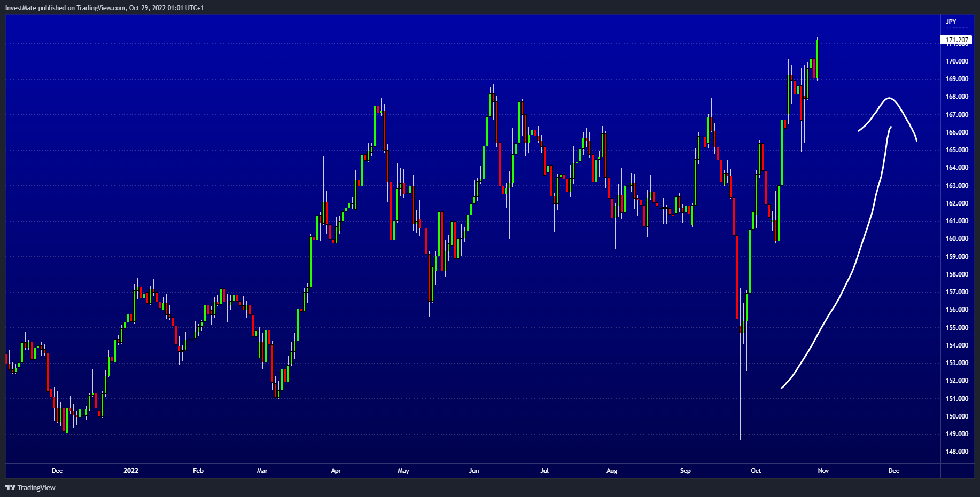Select the Oct month on the time axis
Image resolution: width=980 pixels, height=497 pixels.
tap(756, 471)
